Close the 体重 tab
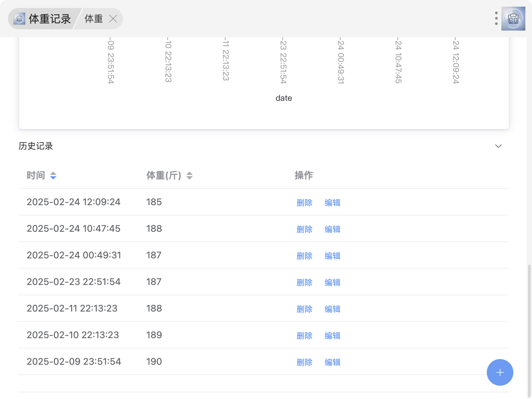The height and width of the screenshot is (399, 532). point(113,19)
